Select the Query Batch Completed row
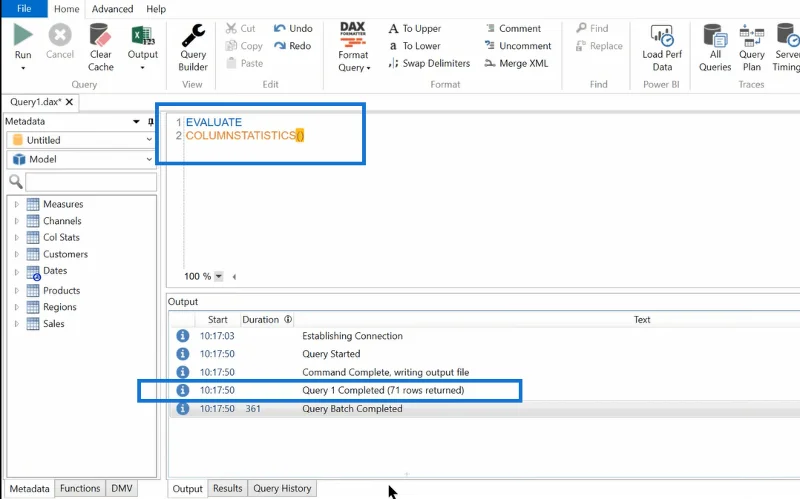 pyautogui.click(x=485, y=409)
